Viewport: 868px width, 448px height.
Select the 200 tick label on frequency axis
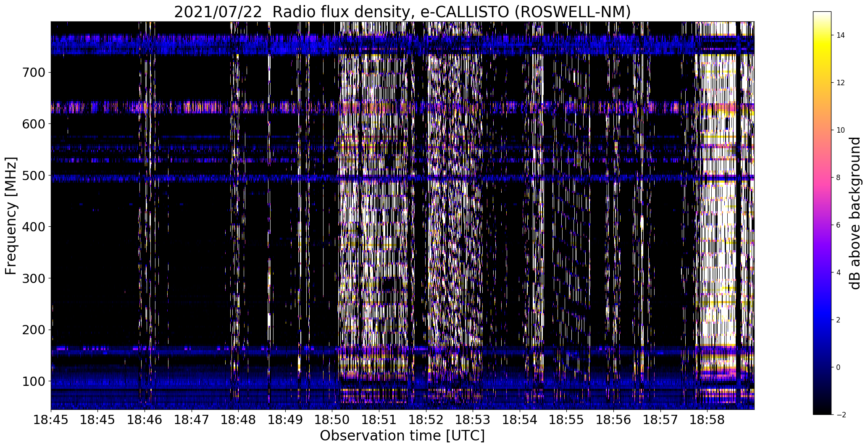33,330
